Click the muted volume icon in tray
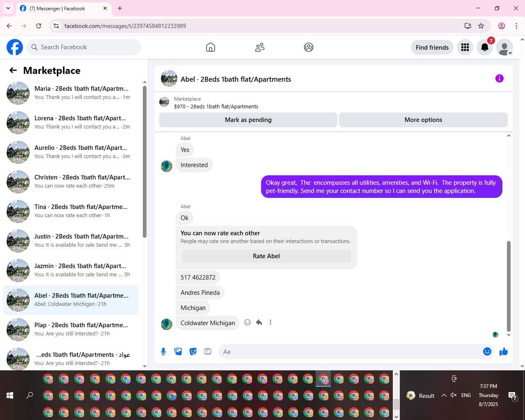The image size is (525, 420). pyautogui.click(x=454, y=395)
